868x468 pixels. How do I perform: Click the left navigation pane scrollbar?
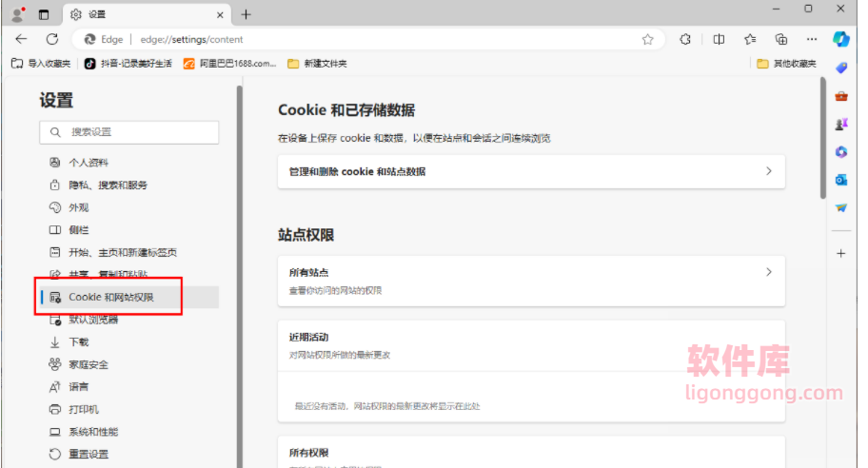click(x=239, y=277)
